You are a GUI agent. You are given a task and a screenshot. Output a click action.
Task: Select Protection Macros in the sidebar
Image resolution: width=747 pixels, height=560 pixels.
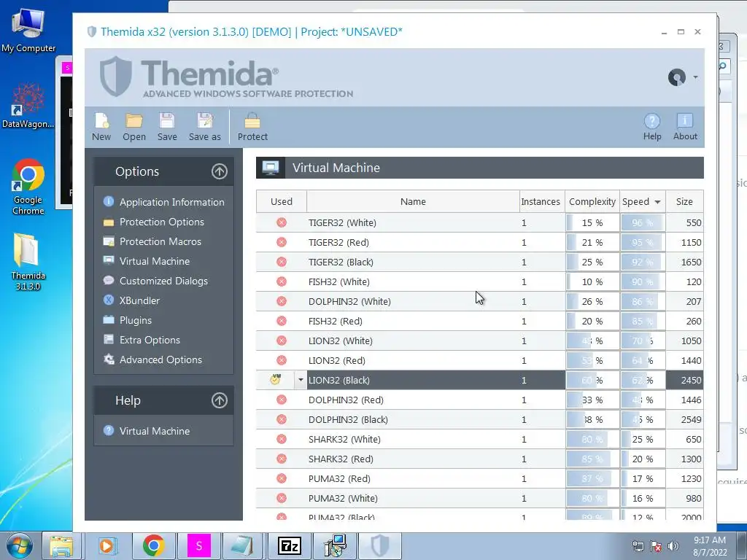(x=160, y=241)
